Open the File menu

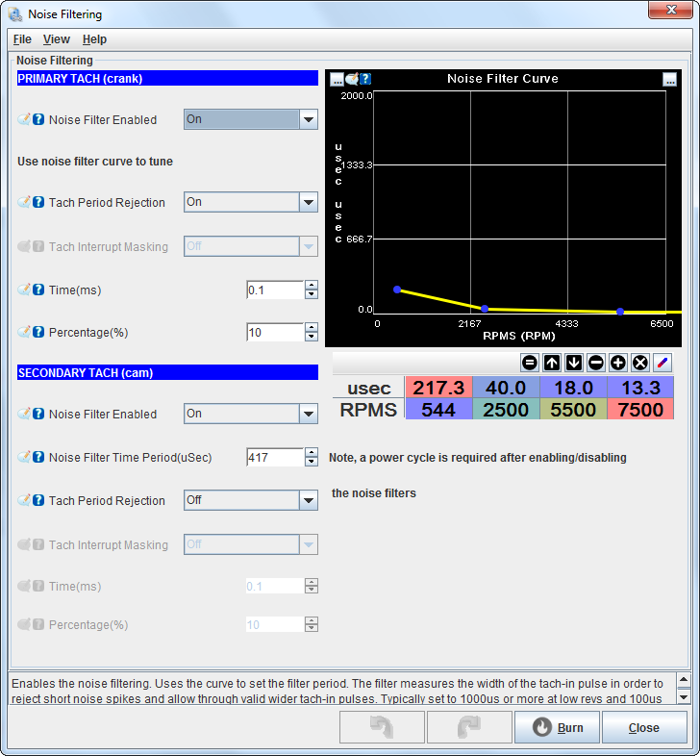click(22, 39)
